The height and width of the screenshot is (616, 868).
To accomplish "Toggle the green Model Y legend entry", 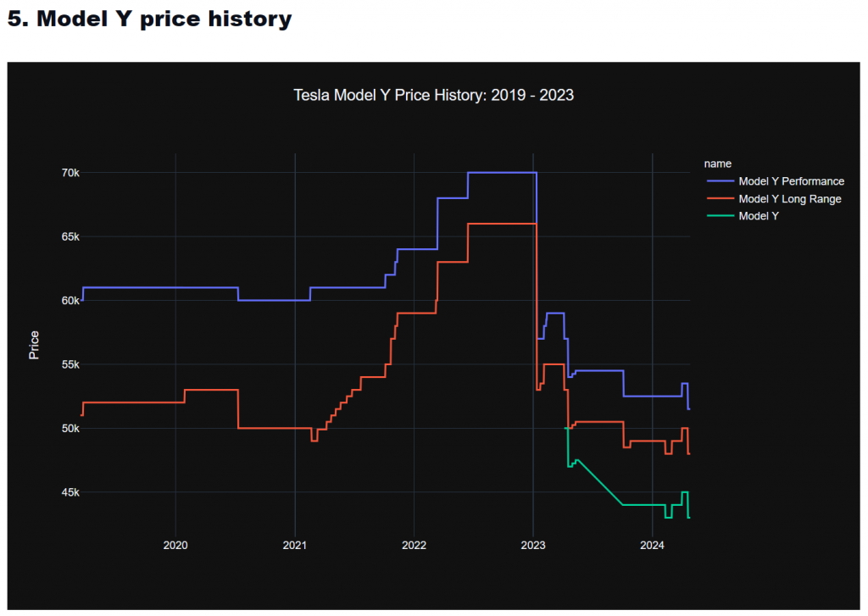I will [758, 216].
